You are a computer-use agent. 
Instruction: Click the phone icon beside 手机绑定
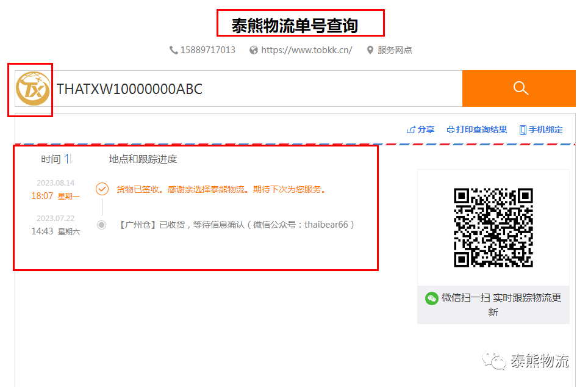coord(523,130)
